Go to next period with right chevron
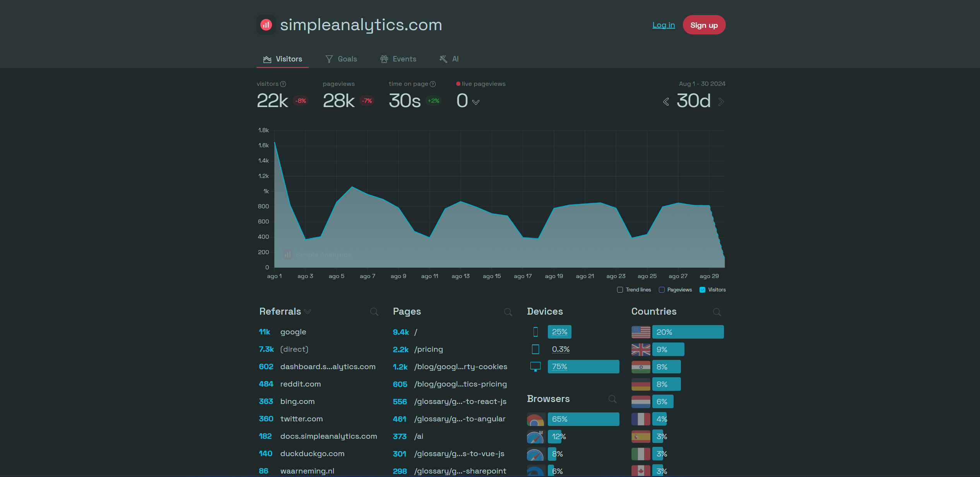980x477 pixels. click(721, 102)
